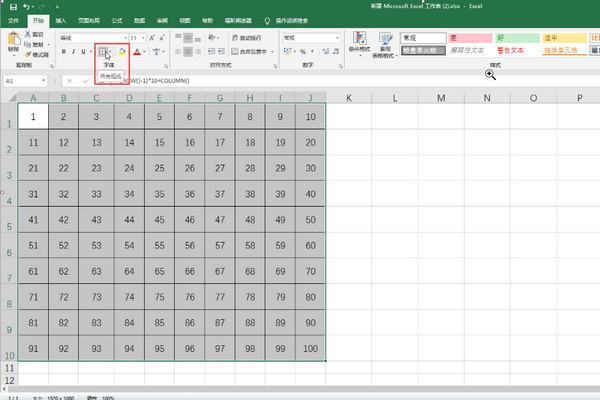Click the Percent Style icon
This screenshot has height=400, width=600.
coord(303,52)
